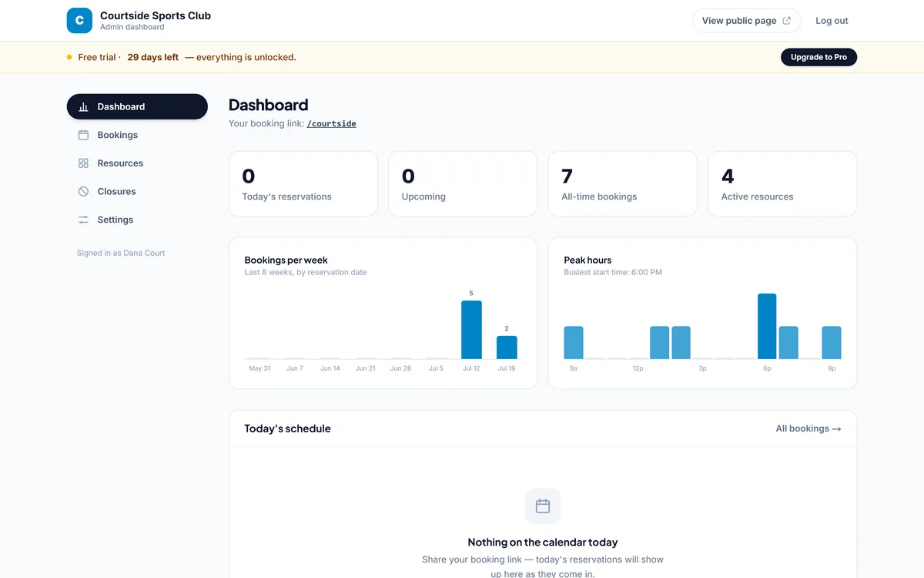Click the 'Peak hours' chart title
Image resolution: width=924 pixels, height=578 pixels.
(588, 260)
